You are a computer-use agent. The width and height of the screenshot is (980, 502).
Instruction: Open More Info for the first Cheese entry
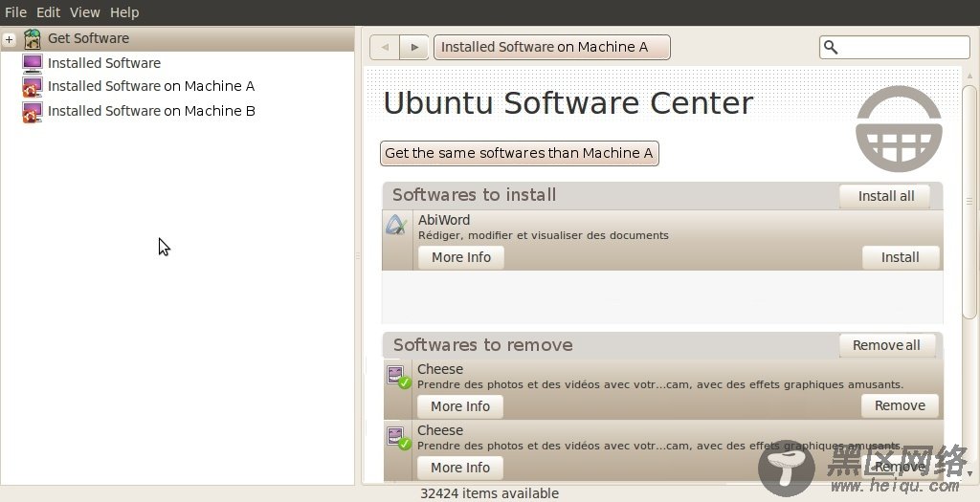tap(460, 406)
